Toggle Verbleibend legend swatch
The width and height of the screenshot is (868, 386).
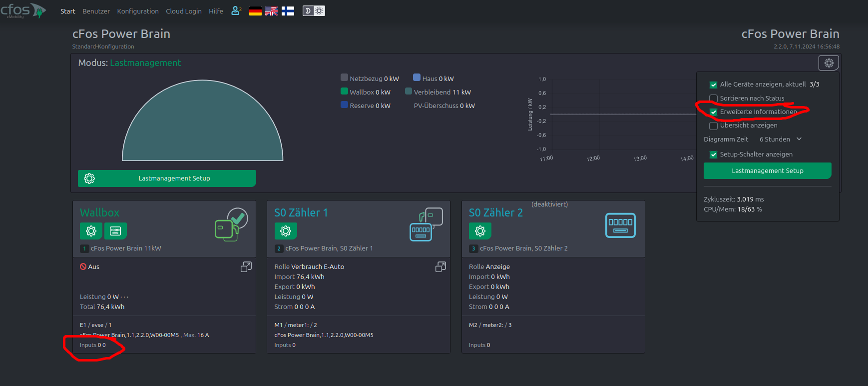(x=409, y=91)
